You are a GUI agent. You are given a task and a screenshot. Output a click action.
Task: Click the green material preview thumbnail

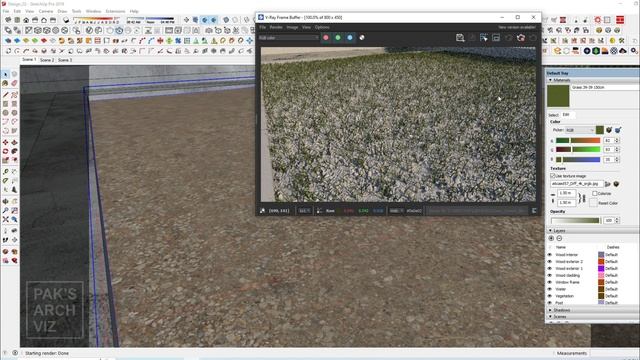pyautogui.click(x=558, y=96)
